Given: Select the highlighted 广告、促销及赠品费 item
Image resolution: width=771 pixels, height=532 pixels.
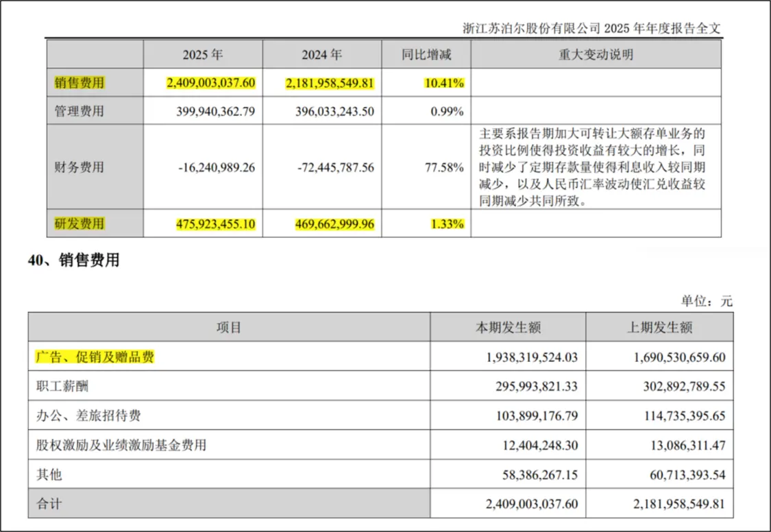Looking at the screenshot, I should [95, 356].
